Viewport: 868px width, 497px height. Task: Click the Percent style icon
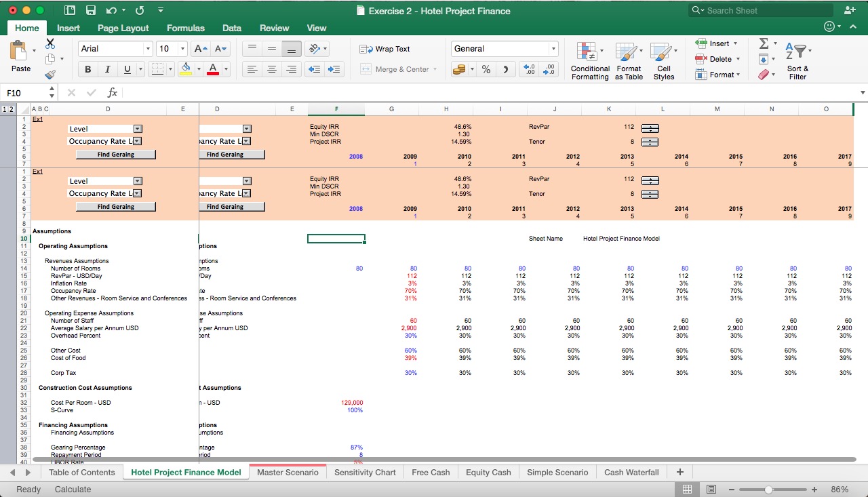(x=486, y=68)
